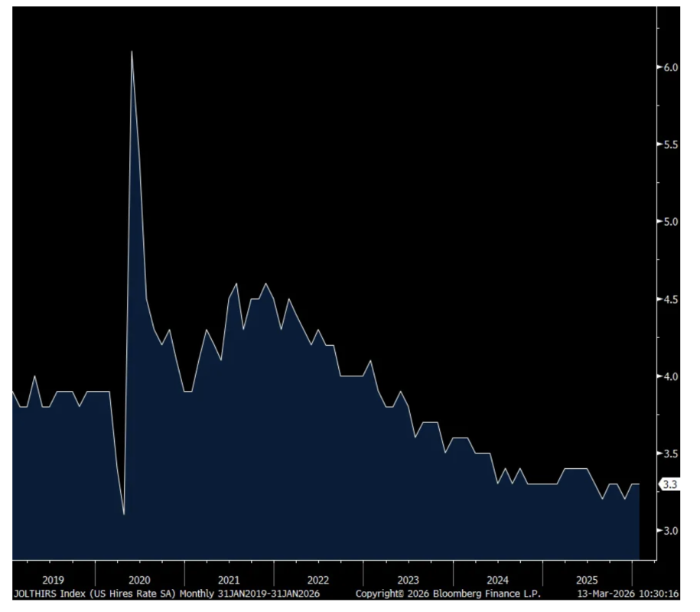Click the JOLTHIRS Index series name

click(48, 594)
